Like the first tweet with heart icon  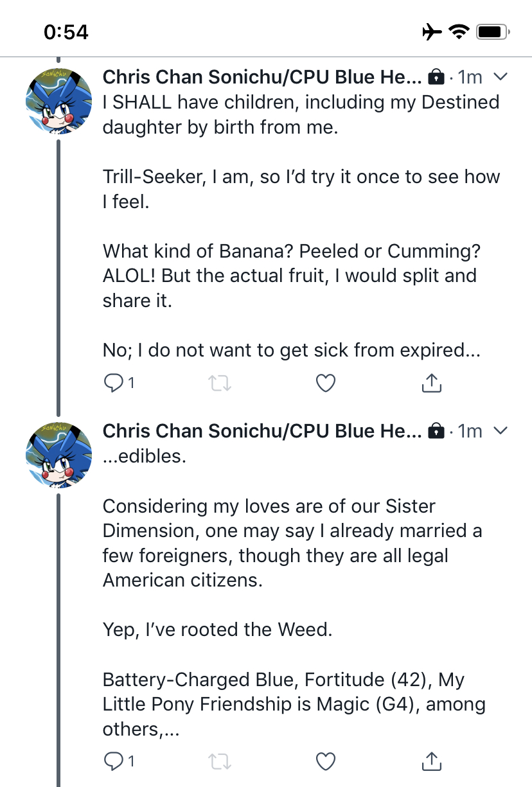(326, 384)
